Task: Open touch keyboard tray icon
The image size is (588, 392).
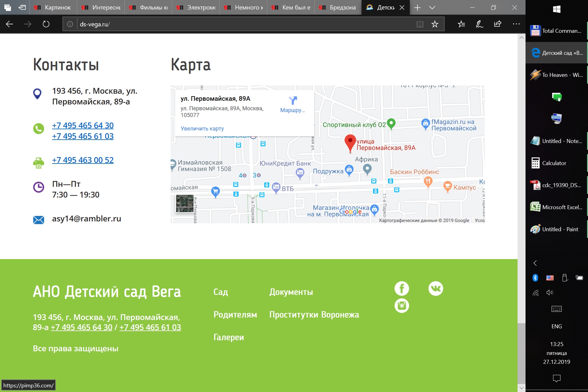Action: pos(557,309)
